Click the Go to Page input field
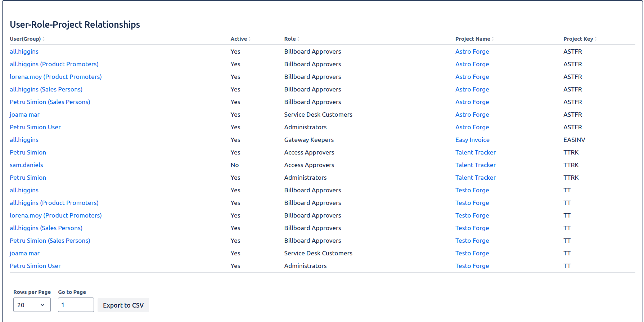This screenshot has height=322, width=644. pyautogui.click(x=76, y=305)
